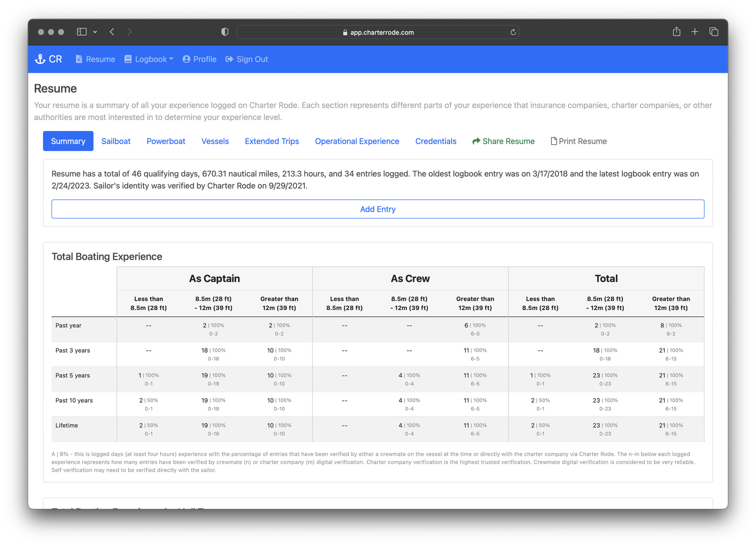This screenshot has height=546, width=756.
Task: Click the privacy shield icon
Action: [x=225, y=32]
